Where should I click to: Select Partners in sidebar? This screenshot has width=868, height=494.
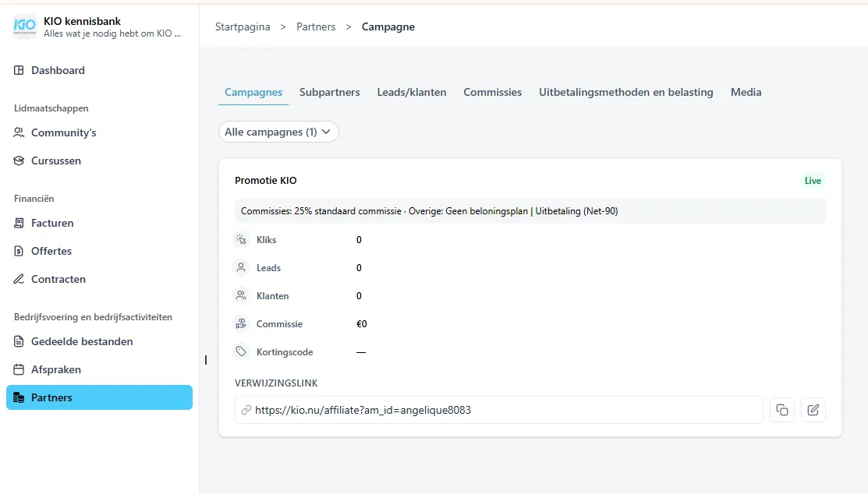point(99,397)
